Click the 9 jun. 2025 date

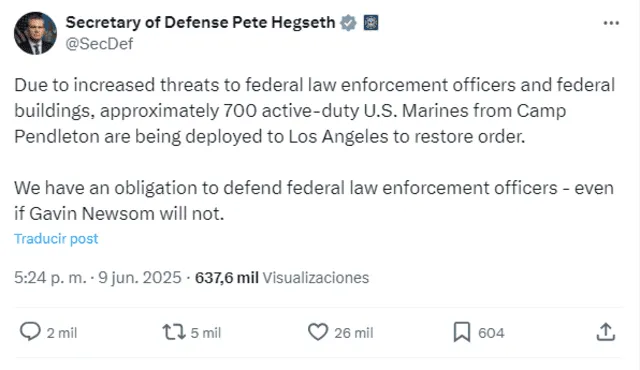(140, 278)
